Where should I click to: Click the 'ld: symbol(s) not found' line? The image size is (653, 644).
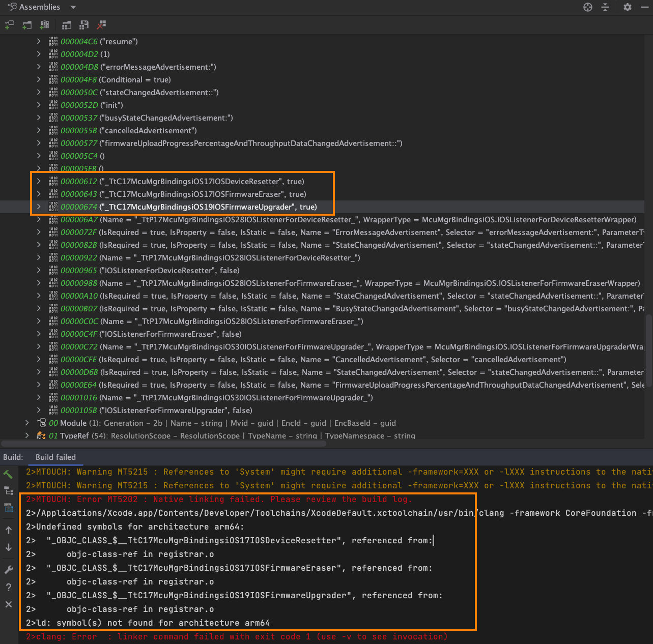pos(148,623)
